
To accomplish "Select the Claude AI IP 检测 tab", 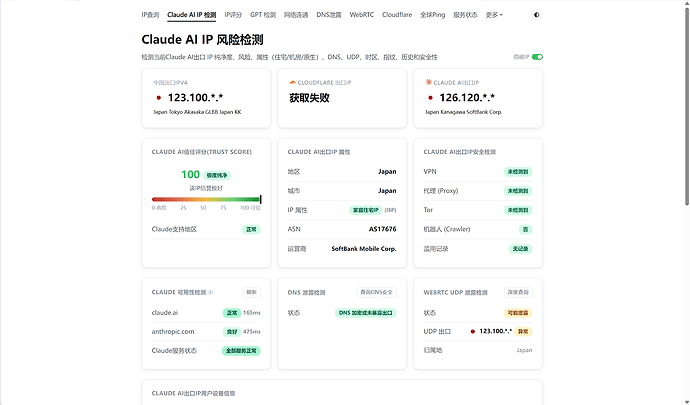I will (191, 15).
